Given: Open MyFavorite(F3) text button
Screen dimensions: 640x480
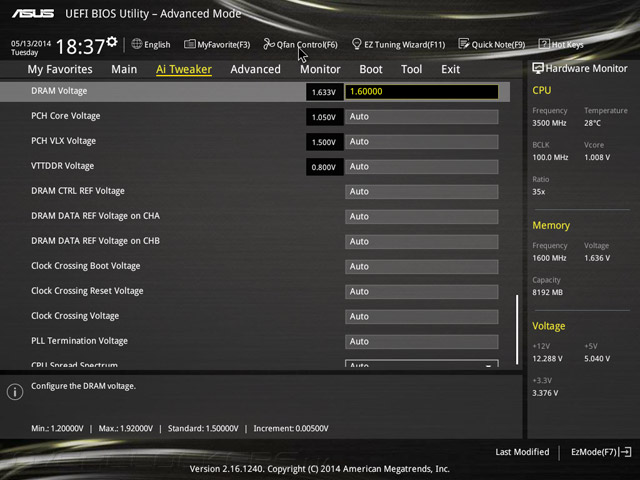Looking at the screenshot, I should click(x=224, y=44).
